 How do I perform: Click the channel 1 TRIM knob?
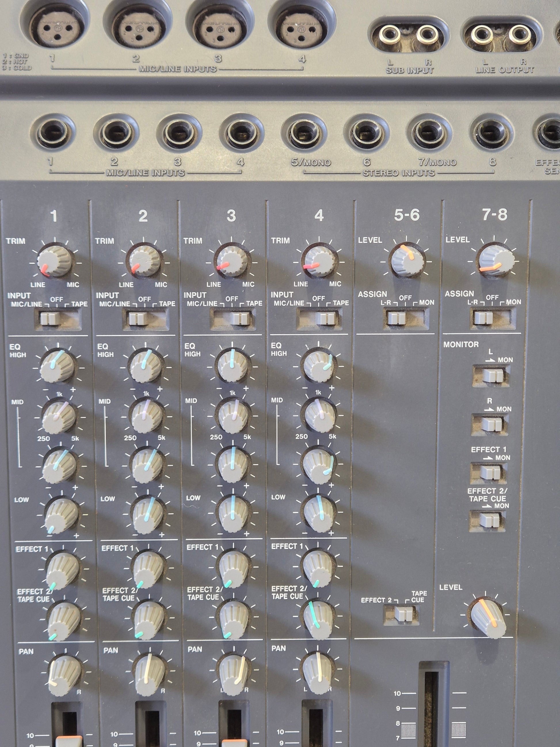pos(55,261)
